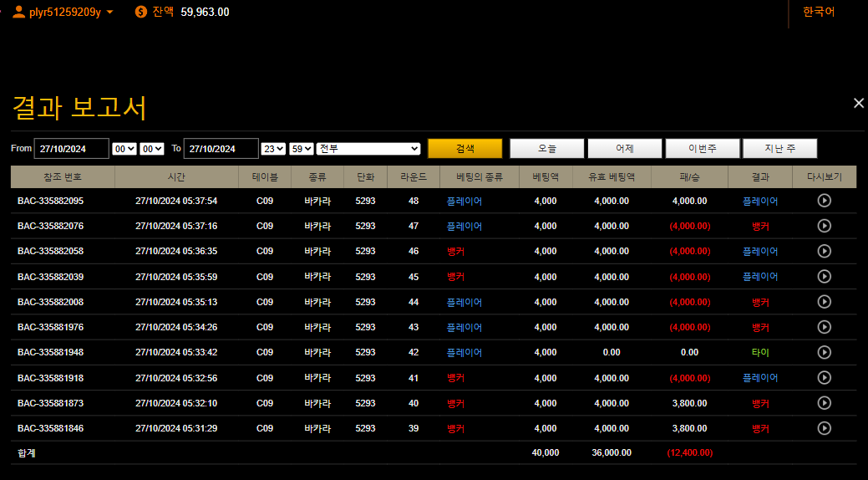Select the 어제 yesterday filter
The width and height of the screenshot is (868, 480).
624,148
